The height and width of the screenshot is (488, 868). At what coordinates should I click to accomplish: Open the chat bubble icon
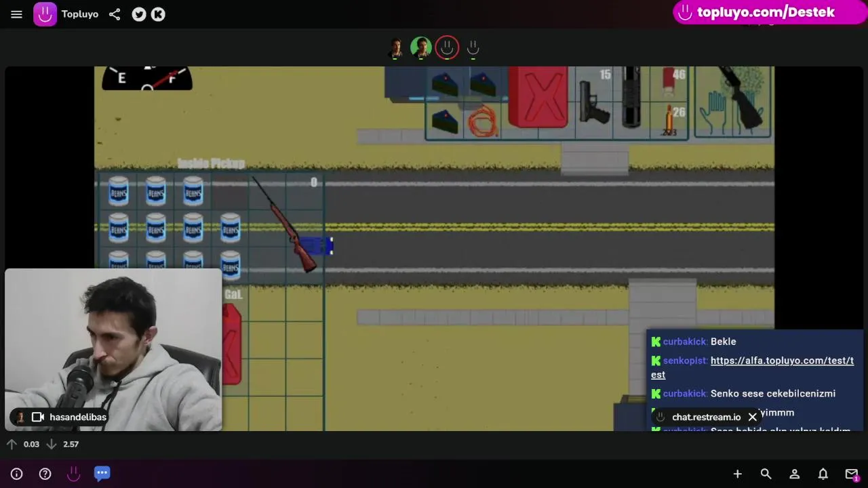102,474
